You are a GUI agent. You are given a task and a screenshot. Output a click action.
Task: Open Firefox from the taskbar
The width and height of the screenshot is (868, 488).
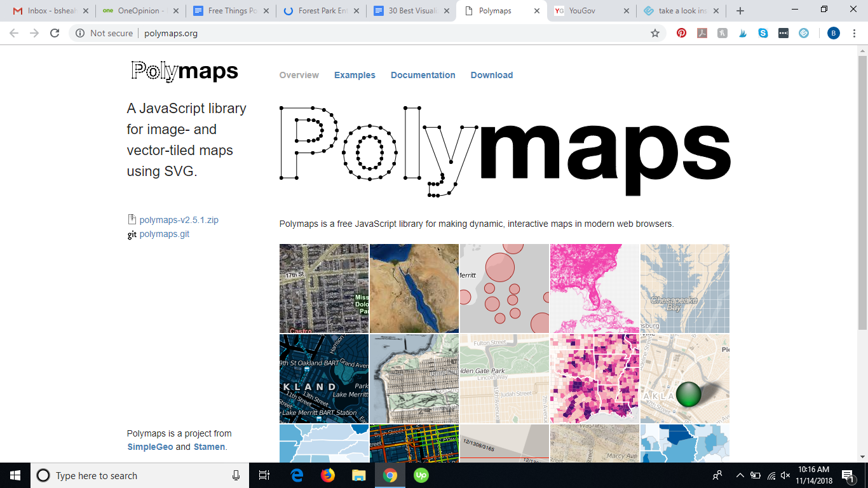point(328,475)
